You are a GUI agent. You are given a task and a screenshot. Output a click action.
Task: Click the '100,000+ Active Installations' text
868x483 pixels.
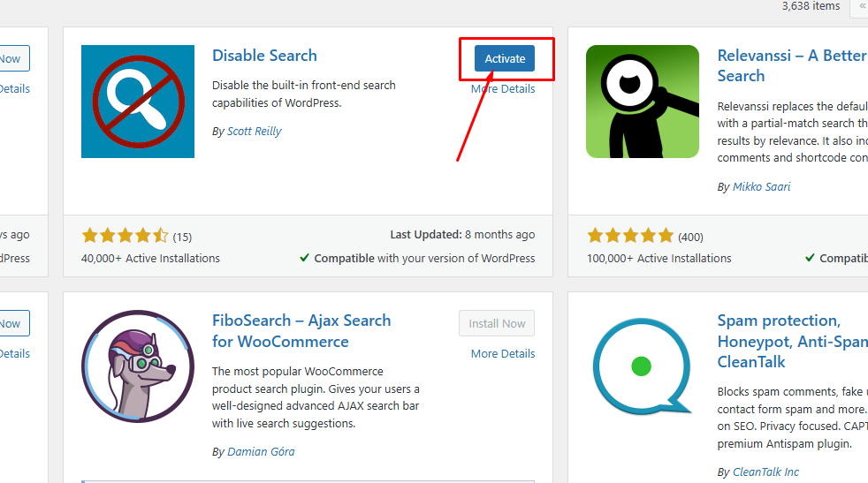[x=659, y=259]
